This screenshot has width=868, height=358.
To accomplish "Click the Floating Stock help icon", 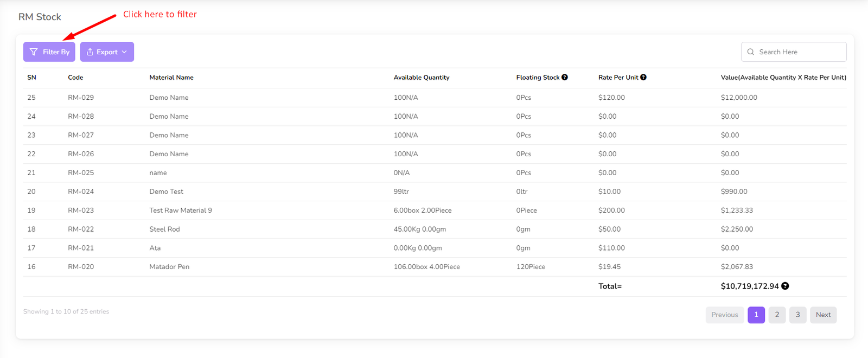I will 565,78.
